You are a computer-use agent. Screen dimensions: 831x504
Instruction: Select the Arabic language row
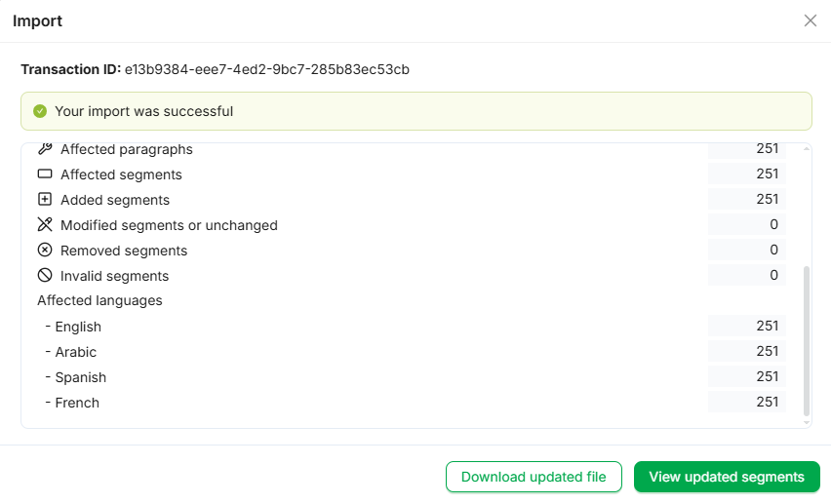click(x=76, y=352)
